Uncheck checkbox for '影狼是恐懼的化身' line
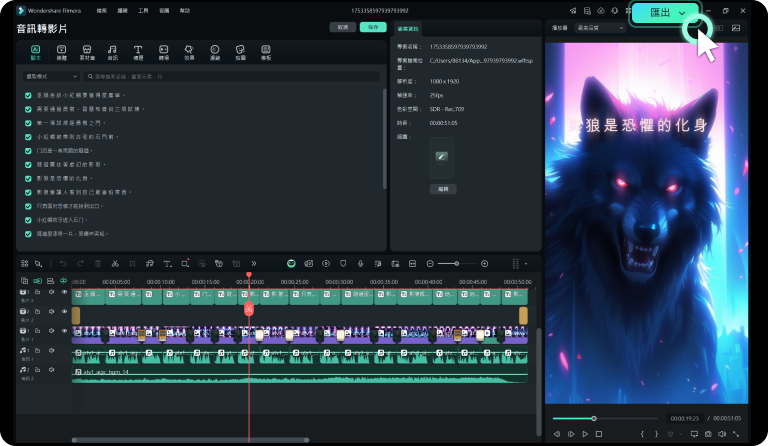The image size is (768, 446). (x=28, y=179)
